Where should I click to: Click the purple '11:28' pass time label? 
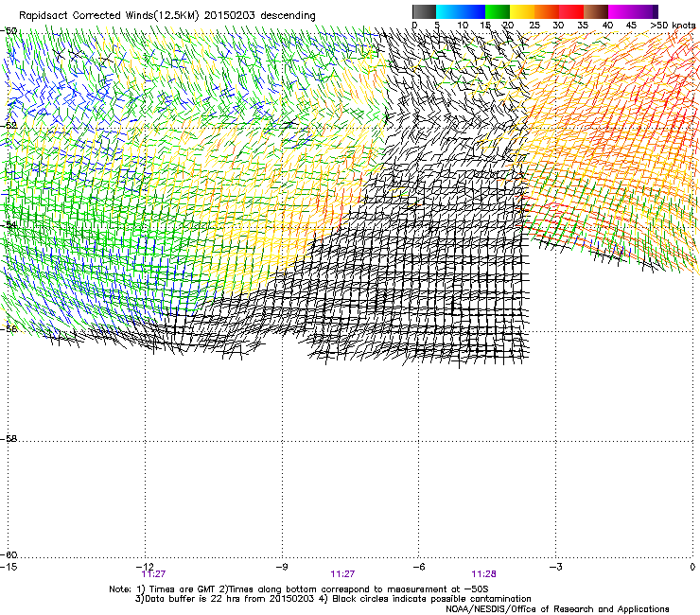coord(484,574)
